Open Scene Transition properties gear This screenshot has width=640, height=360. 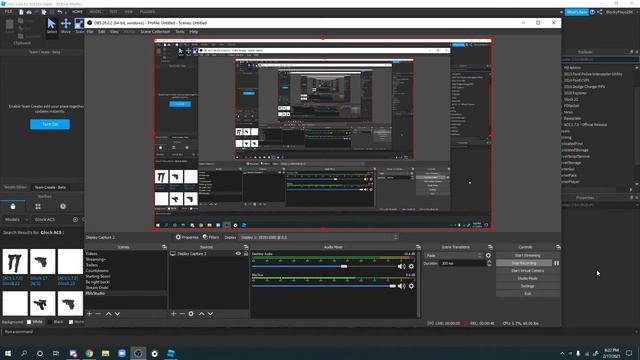click(x=488, y=256)
